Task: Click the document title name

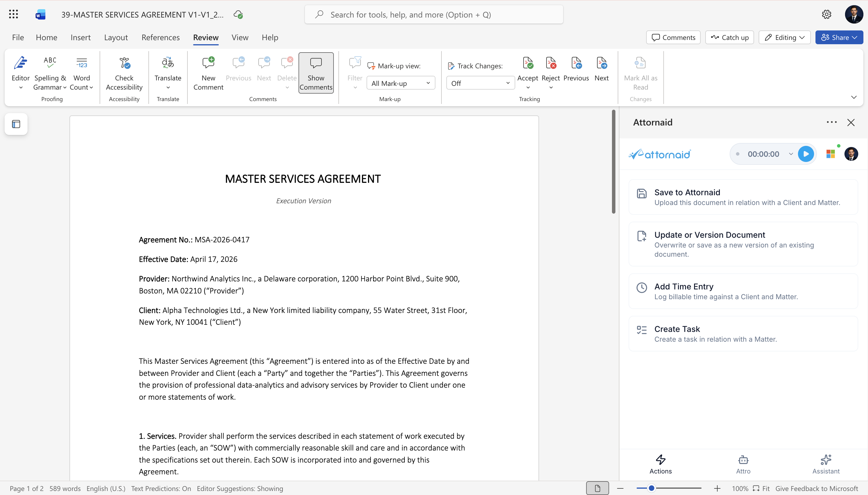Action: click(142, 15)
